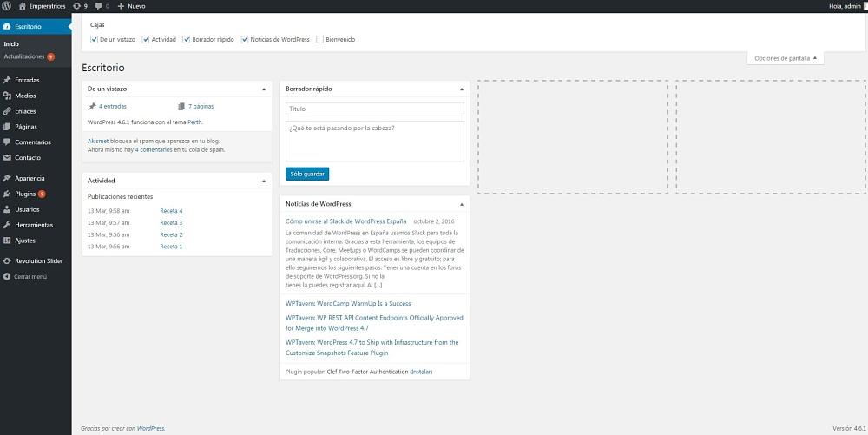Image resolution: width=868 pixels, height=435 pixels.
Task: Click Clef Two-Factor Authentication plugin link
Action: point(367,372)
